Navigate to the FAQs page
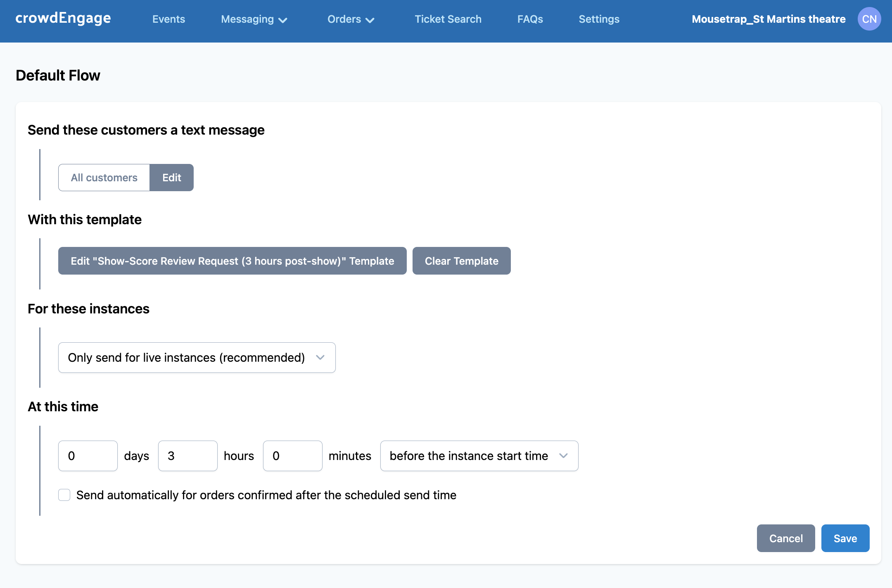The height and width of the screenshot is (588, 892). pos(530,19)
